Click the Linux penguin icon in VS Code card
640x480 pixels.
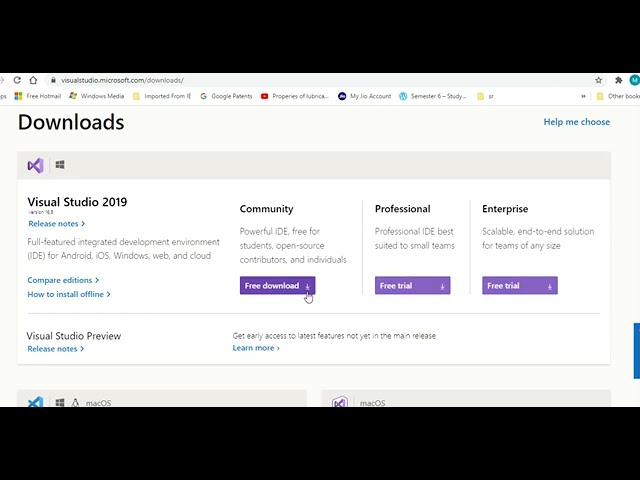tap(75, 402)
